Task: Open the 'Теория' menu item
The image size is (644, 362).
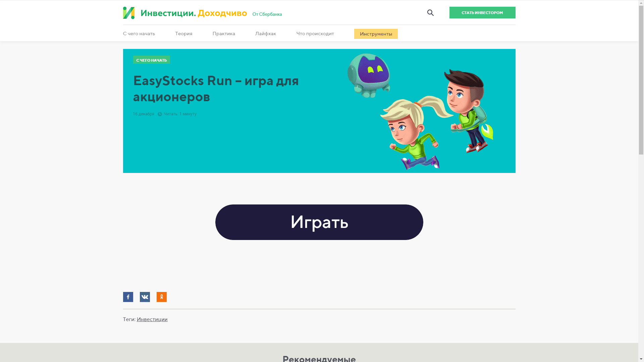Action: pyautogui.click(x=183, y=34)
